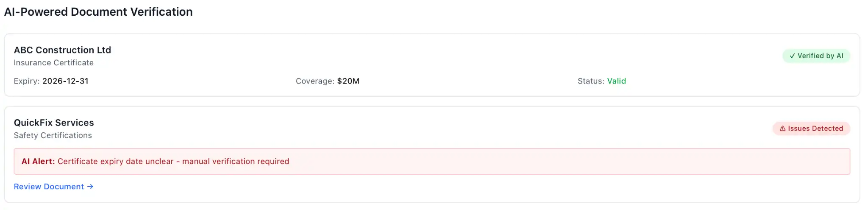Click the Coverage label text
Viewport: 868px width, 210px height.
pos(315,81)
